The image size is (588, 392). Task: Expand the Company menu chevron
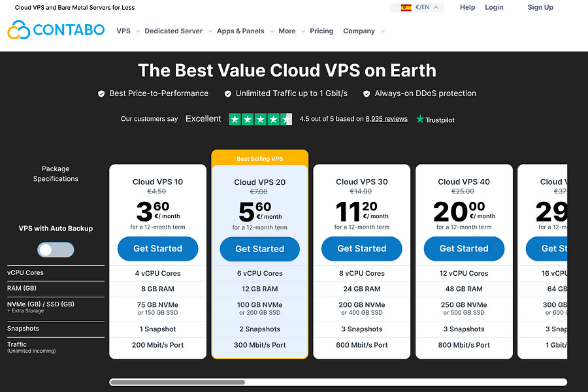[x=382, y=31]
